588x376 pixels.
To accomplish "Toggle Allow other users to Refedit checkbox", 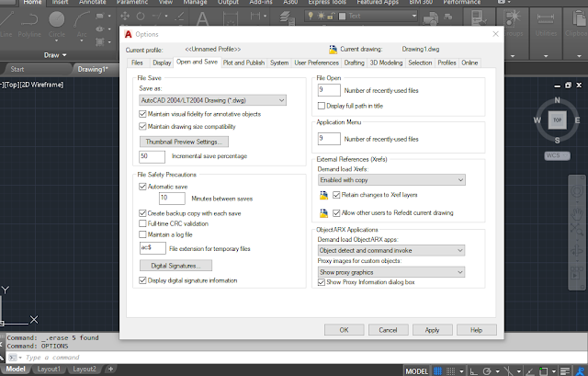I will (x=336, y=212).
